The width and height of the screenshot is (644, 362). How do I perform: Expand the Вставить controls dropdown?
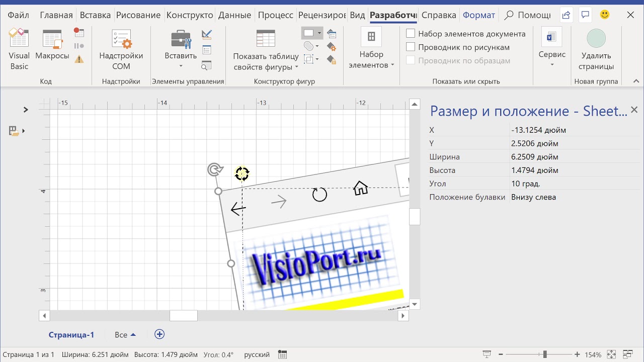coord(181,66)
